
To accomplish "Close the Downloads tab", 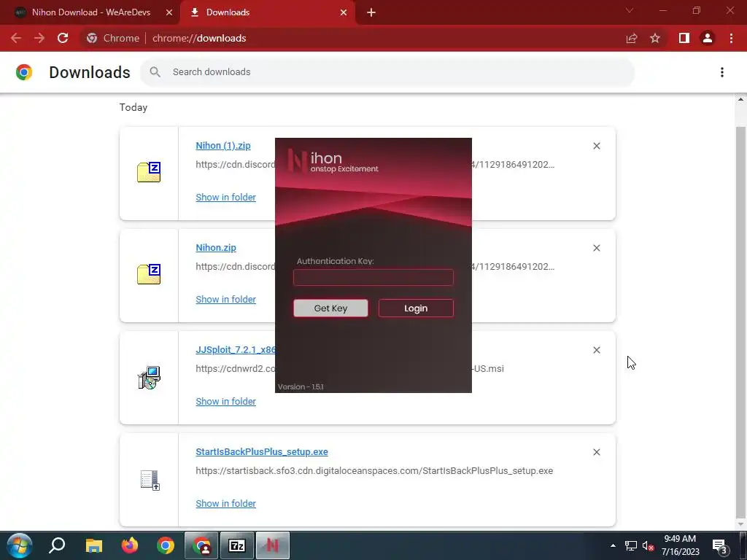I will tap(344, 12).
